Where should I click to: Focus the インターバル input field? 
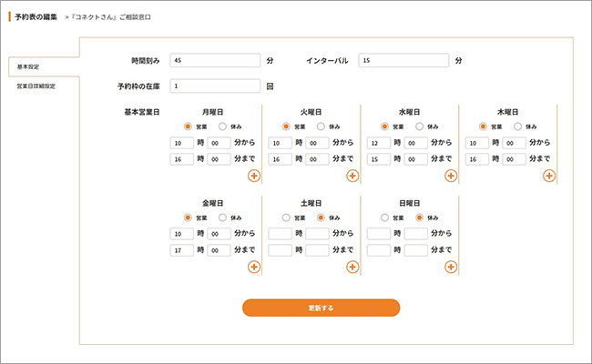(403, 61)
